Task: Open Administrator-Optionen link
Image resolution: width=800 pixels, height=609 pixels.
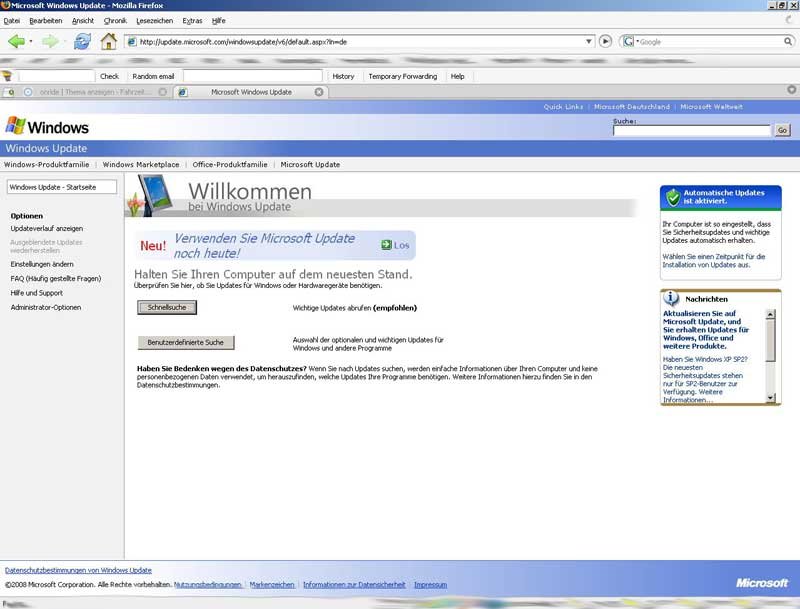Action: [45, 308]
